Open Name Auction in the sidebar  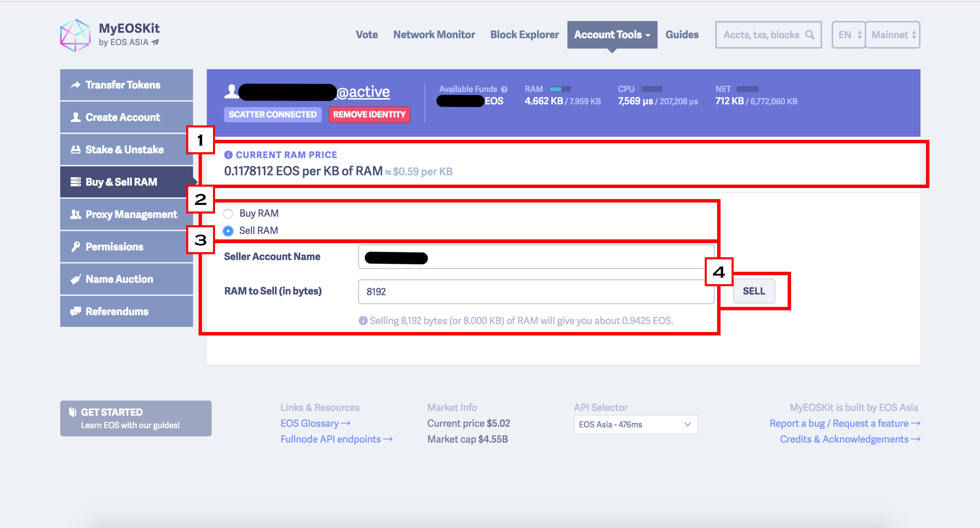126,279
